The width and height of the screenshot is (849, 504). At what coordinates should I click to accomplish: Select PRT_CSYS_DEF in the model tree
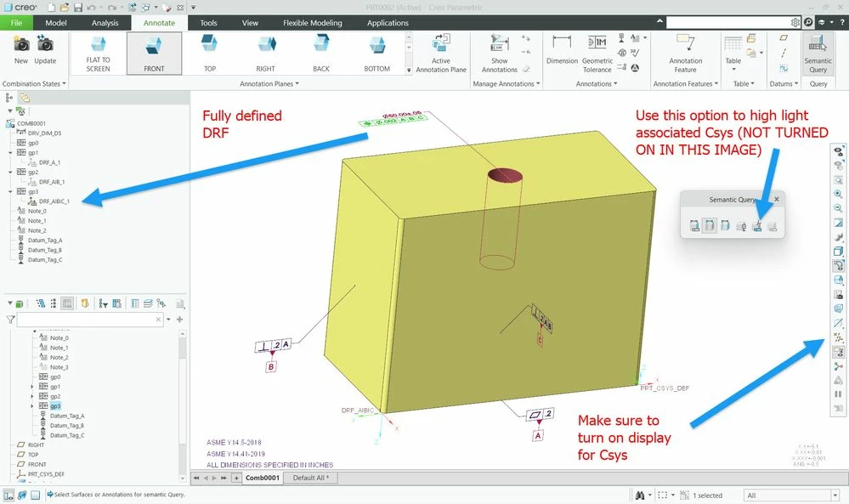coord(46,474)
